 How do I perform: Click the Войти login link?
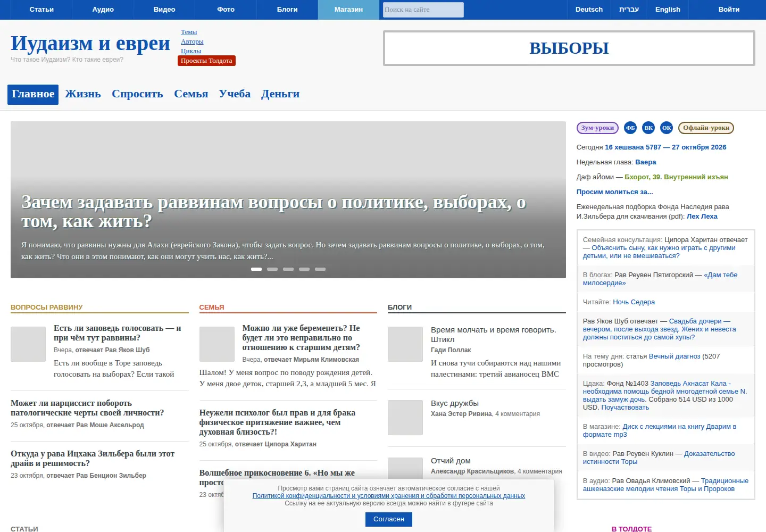pyautogui.click(x=729, y=10)
